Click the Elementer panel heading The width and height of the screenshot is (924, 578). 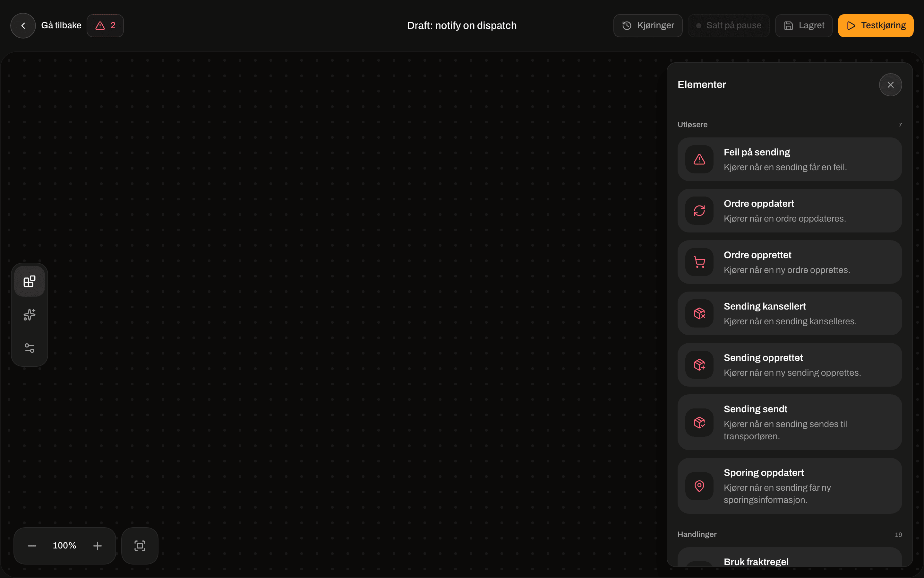pos(701,84)
